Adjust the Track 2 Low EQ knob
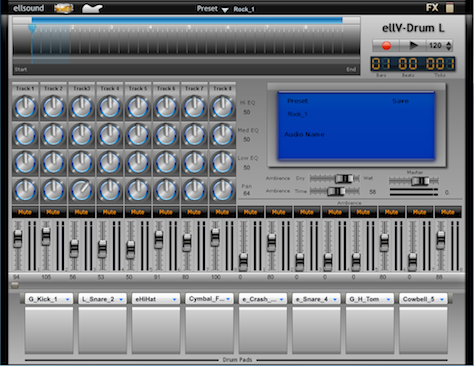474x366 pixels. click(x=53, y=163)
